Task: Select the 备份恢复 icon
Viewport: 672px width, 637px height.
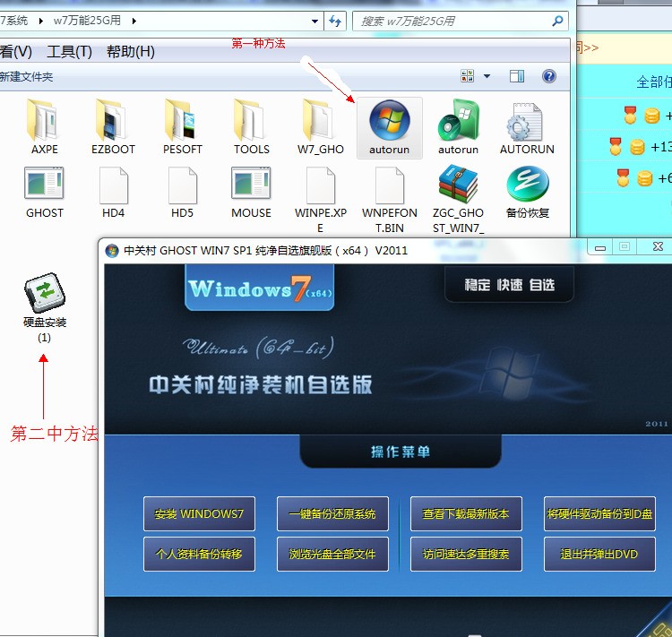Action: 527,192
